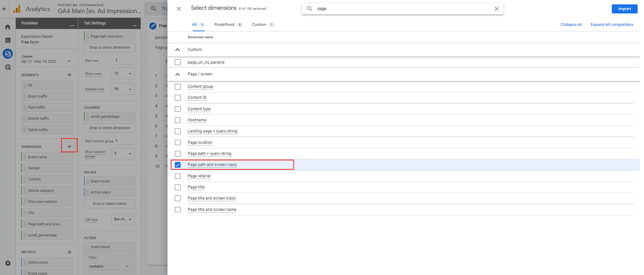Open Admin settings gear icon

click(x=8, y=263)
